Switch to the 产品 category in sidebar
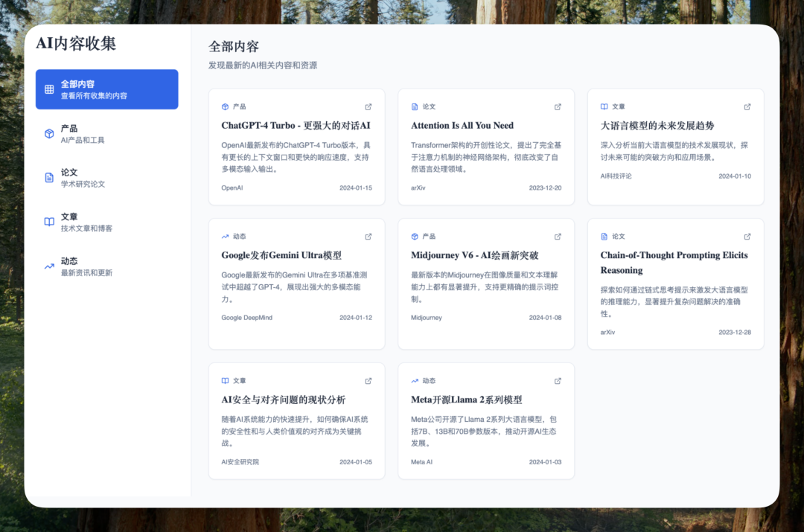The image size is (804, 532). 106,134
